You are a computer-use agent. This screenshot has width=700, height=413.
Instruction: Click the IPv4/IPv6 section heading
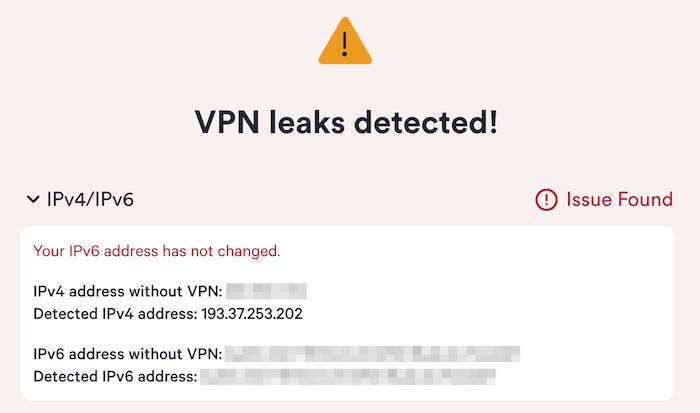90,199
